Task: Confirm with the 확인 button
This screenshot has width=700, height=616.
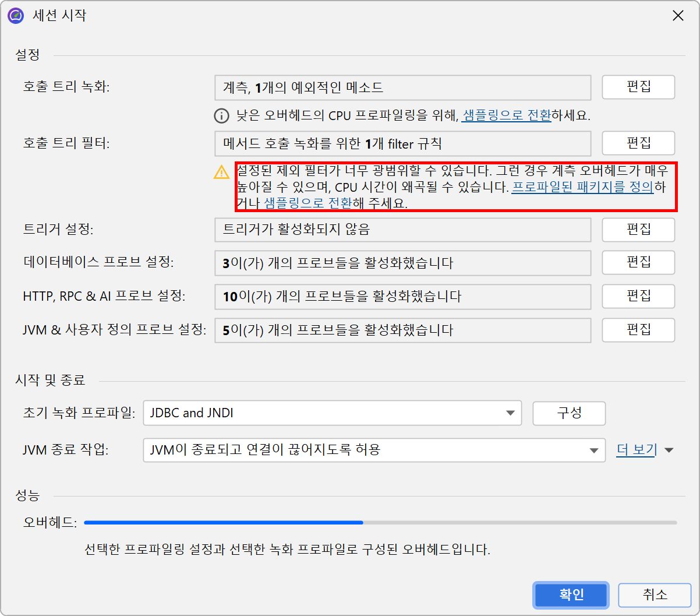Action: pyautogui.click(x=571, y=595)
